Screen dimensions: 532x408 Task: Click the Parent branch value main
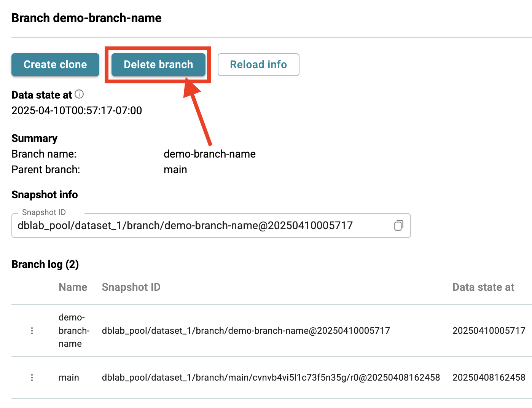tap(175, 169)
